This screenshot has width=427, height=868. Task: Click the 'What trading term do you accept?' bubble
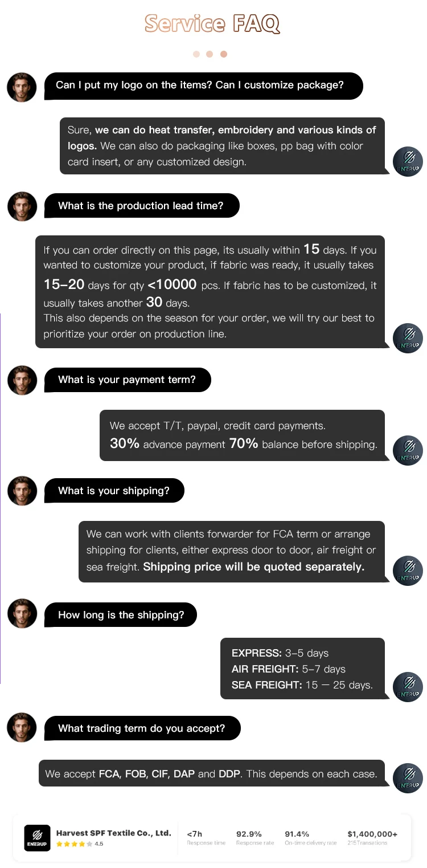(142, 728)
